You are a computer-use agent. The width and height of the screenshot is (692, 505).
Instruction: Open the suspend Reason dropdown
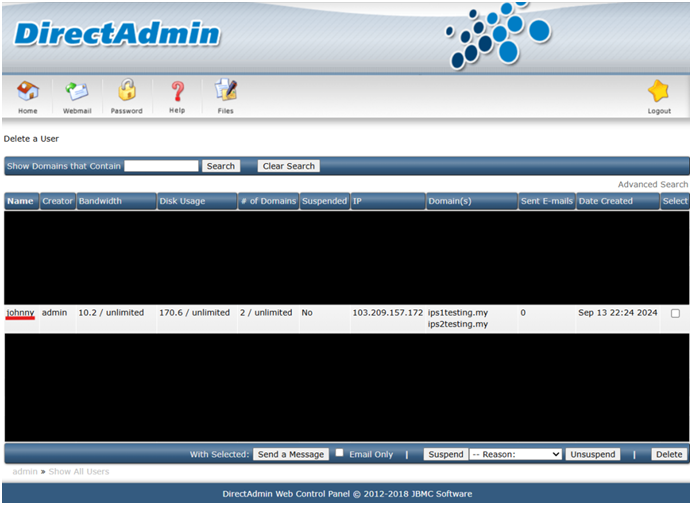pyautogui.click(x=515, y=454)
